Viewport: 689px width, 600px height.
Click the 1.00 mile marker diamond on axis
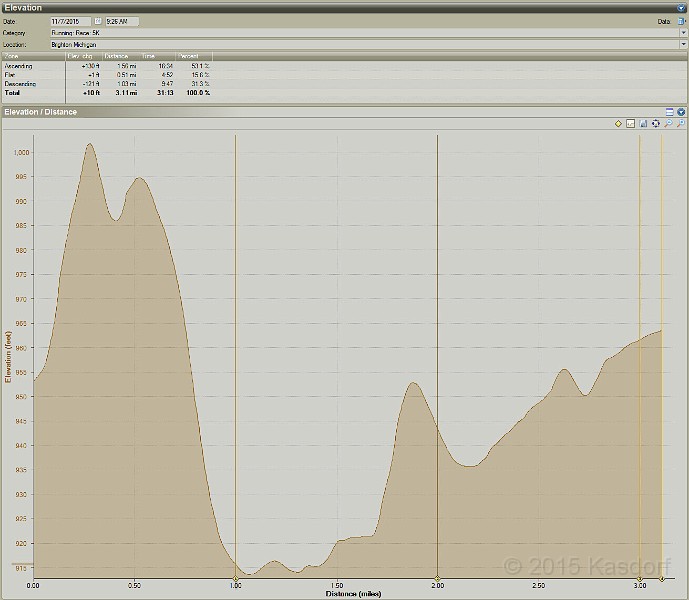coord(235,580)
